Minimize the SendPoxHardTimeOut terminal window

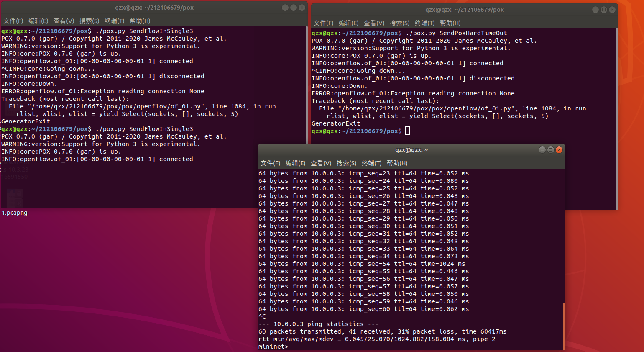click(595, 10)
